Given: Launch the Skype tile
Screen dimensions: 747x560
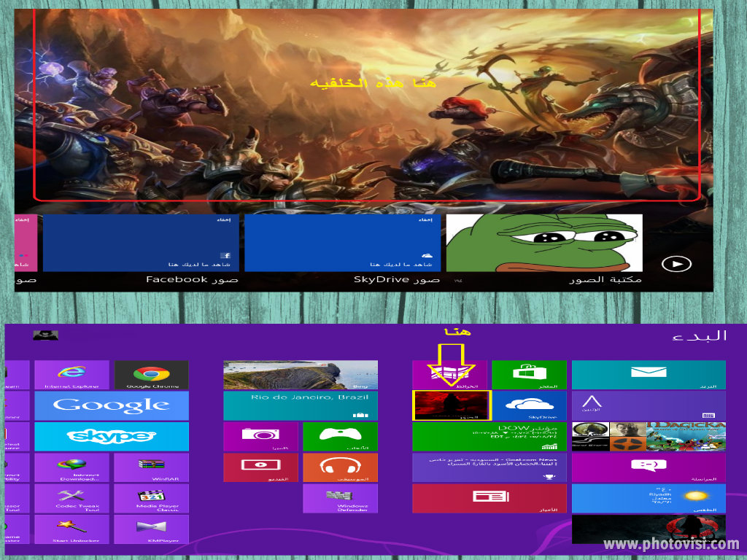Looking at the screenshot, I should coord(112,437).
